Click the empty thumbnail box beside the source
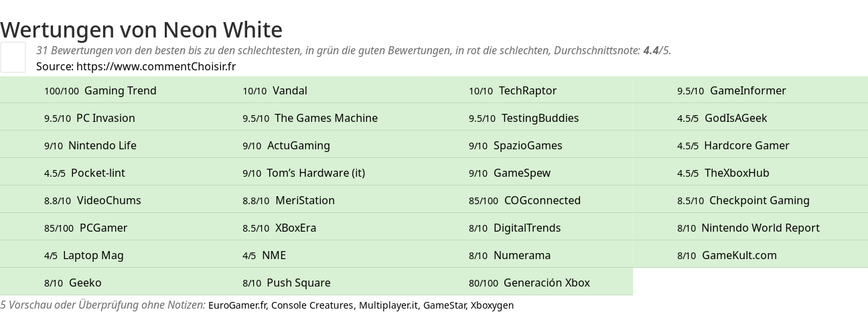 [13, 57]
